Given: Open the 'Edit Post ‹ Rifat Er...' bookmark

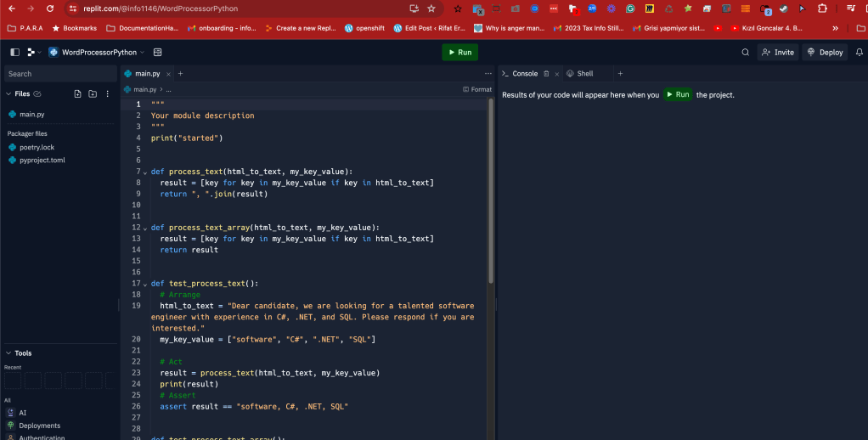Looking at the screenshot, I should [x=430, y=28].
